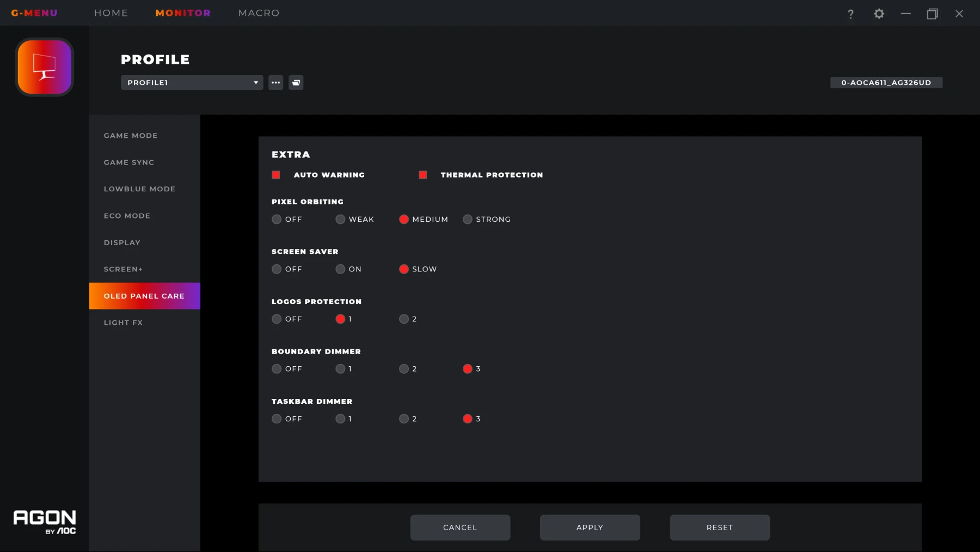Click the 0-AOCA611_AG326UD device badge
This screenshot has width=980, height=552.
(x=886, y=82)
